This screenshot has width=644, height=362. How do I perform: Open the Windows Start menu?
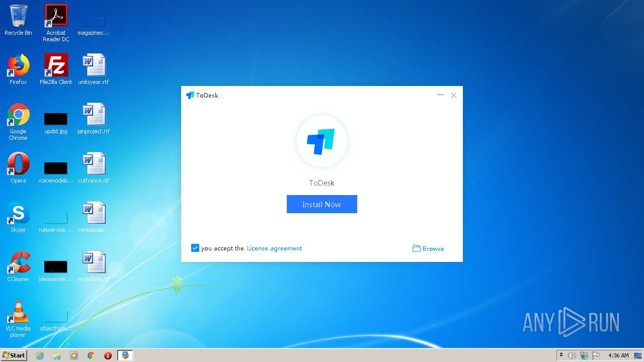[x=14, y=355]
